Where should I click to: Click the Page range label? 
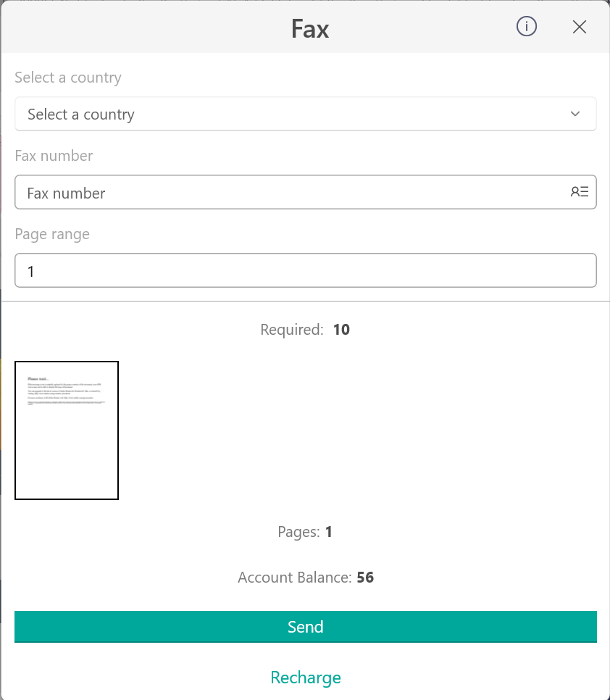(x=52, y=234)
